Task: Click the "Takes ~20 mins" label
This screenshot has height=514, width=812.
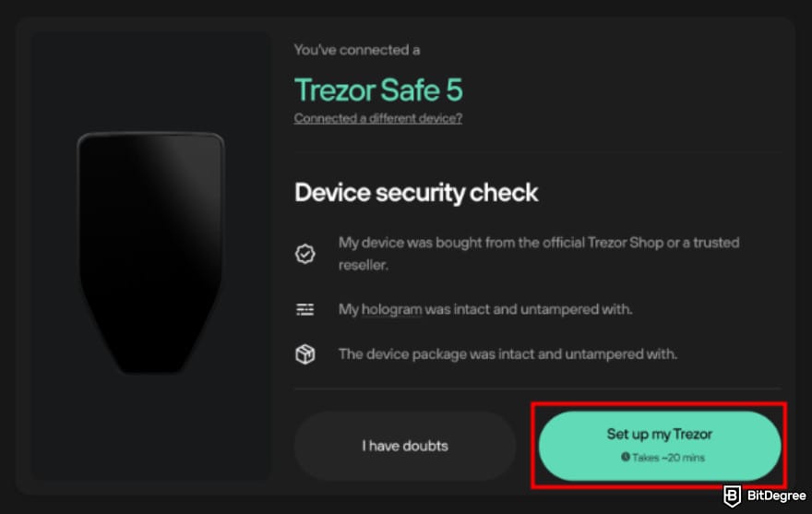Action: pos(668,457)
